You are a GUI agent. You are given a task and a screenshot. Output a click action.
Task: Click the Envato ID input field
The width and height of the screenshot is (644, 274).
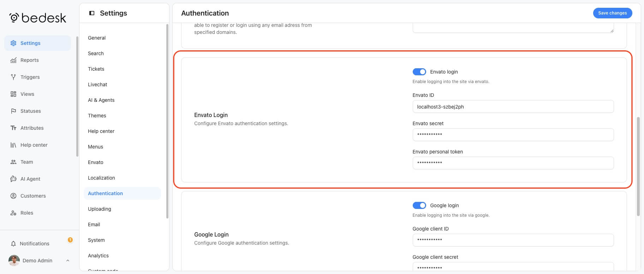513,106
